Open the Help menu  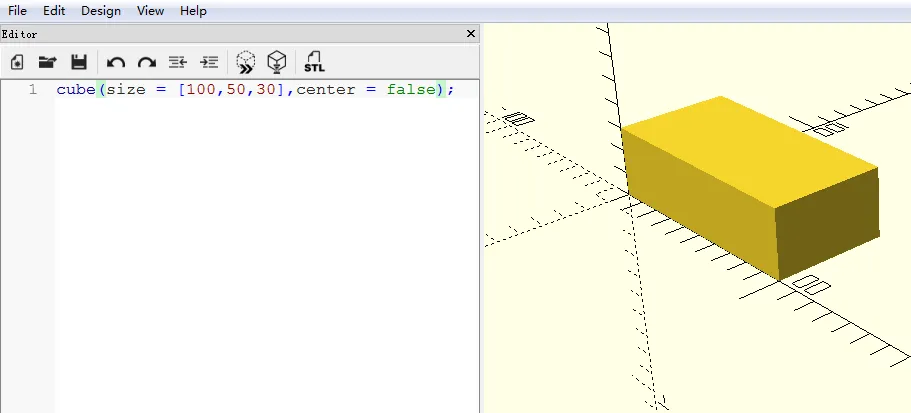coord(193,10)
